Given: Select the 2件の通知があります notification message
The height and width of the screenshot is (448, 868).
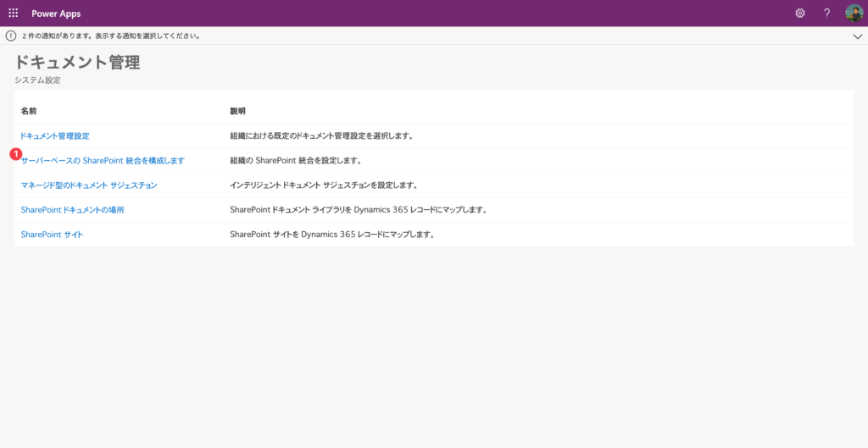Looking at the screenshot, I should [111, 36].
